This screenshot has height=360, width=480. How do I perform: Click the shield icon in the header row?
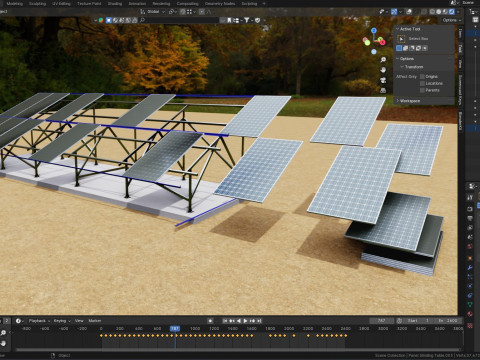[x=257, y=20]
